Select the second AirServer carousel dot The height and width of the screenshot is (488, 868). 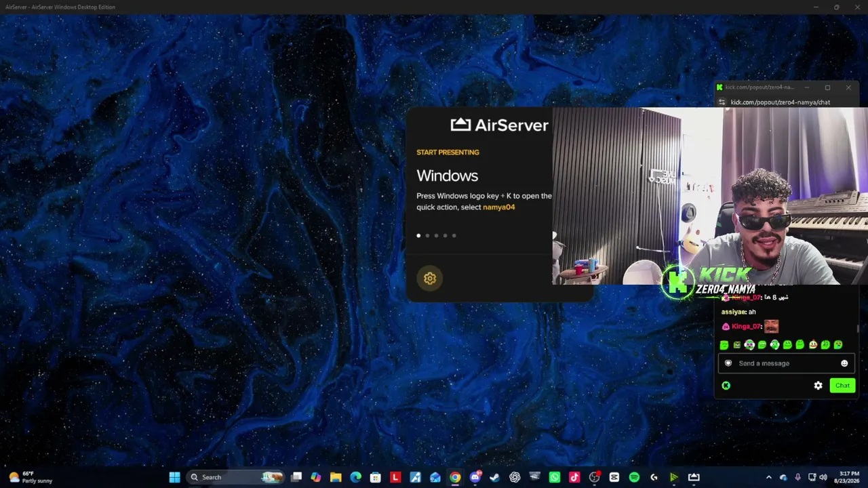pyautogui.click(x=427, y=236)
